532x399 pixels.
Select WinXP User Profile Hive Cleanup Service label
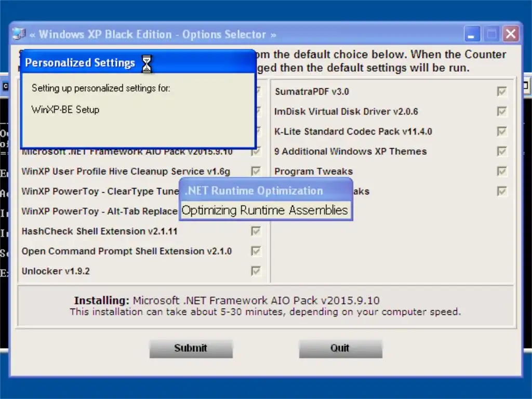click(x=126, y=171)
